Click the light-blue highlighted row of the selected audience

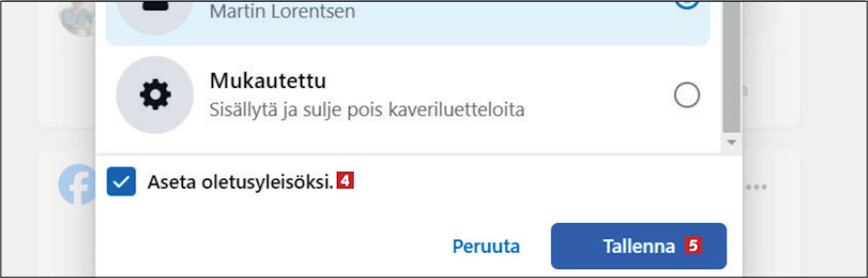(408, 23)
